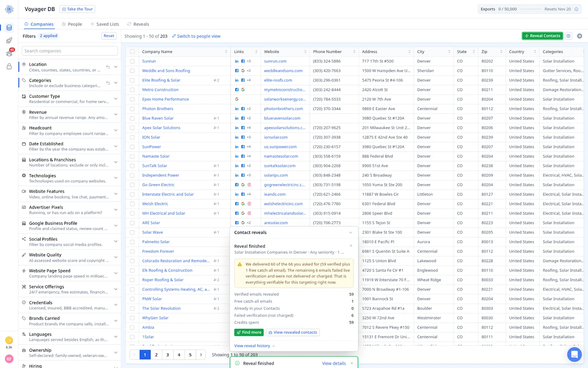Dismiss the Reveal finished card with its X
588x368 pixels.
point(351,246)
